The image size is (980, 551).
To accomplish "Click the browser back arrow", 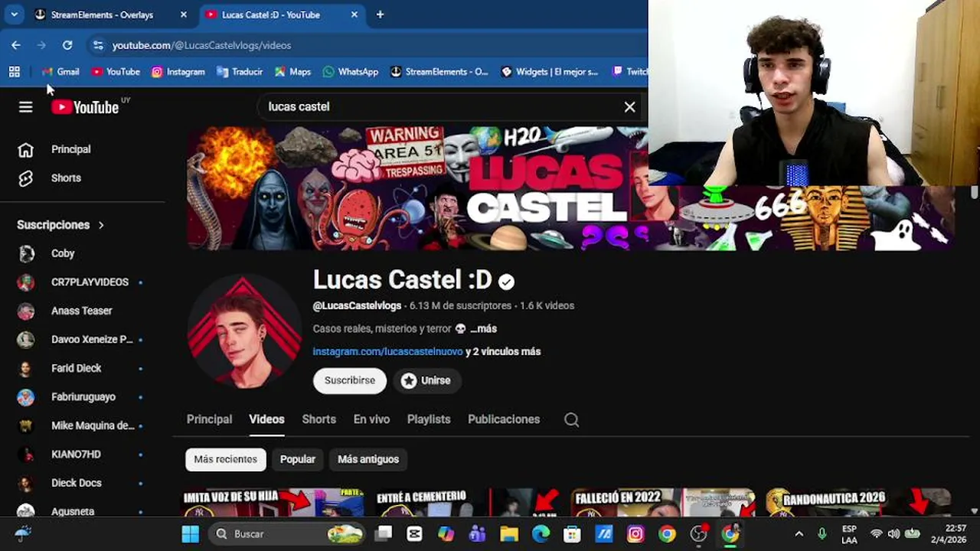I will 16,45.
